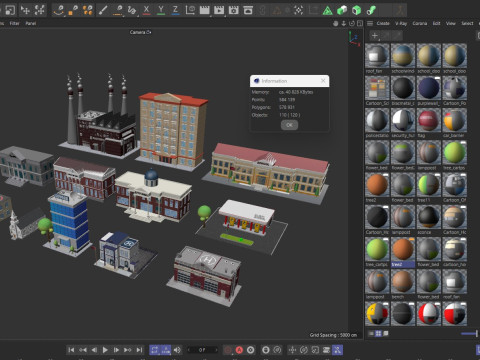Viewport: 480px width, 360px height.
Task: Select the flag material thumbnail
Action: tap(429, 120)
